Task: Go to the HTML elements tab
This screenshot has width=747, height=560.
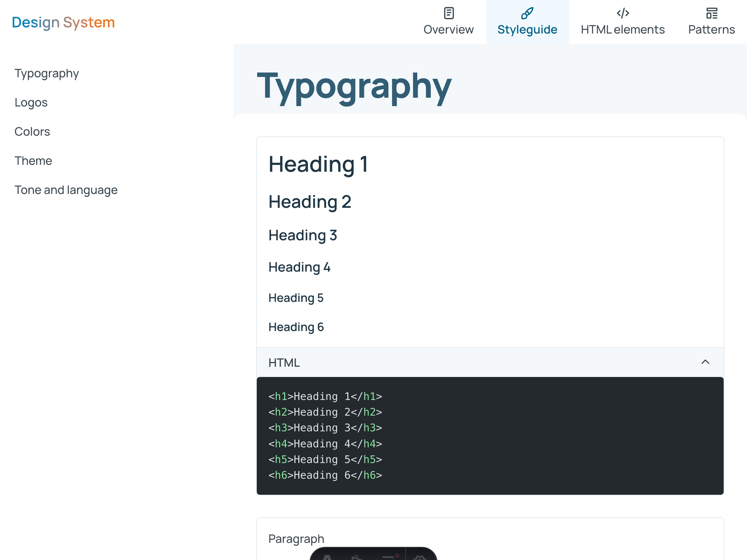Action: 623,22
